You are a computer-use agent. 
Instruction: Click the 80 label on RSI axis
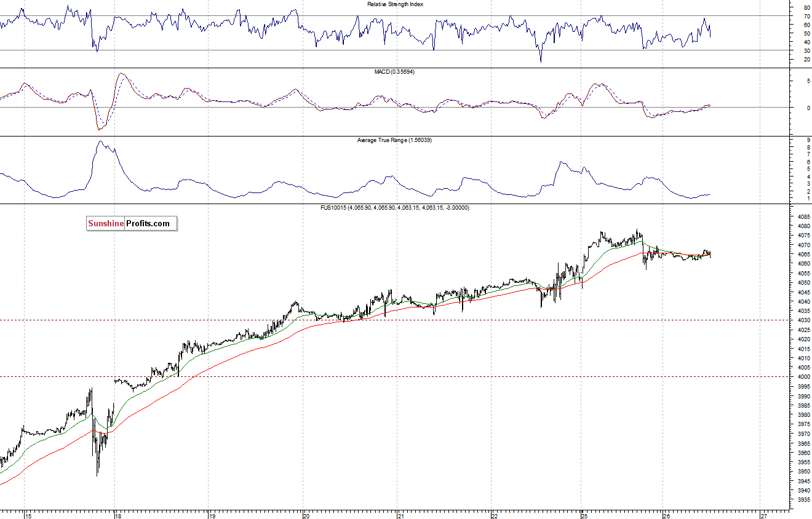coord(806,7)
